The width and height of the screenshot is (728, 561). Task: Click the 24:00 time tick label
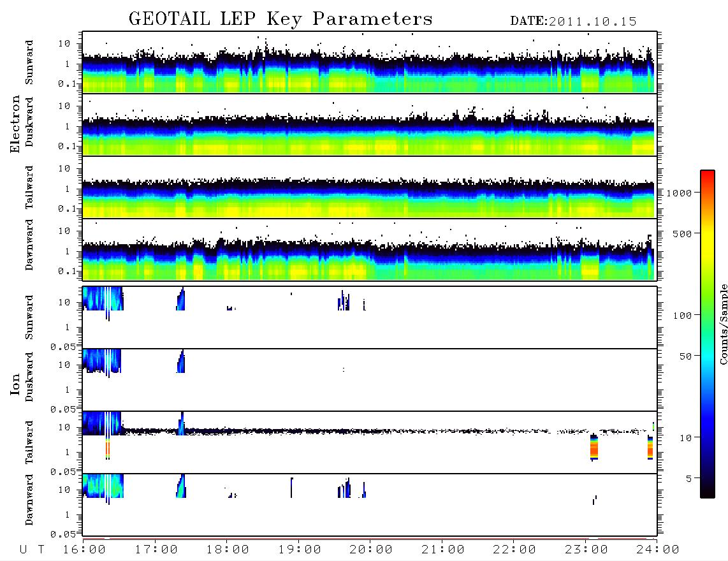tap(658, 550)
